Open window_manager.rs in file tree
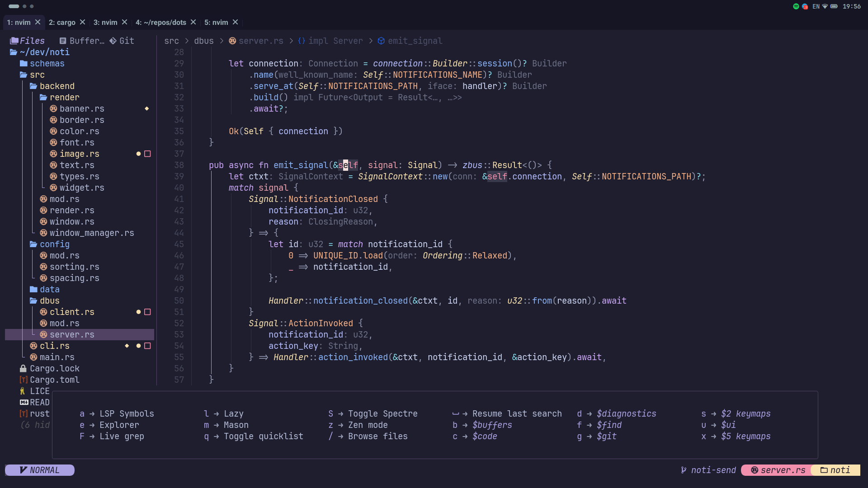This screenshot has height=488, width=868. [x=87, y=233]
